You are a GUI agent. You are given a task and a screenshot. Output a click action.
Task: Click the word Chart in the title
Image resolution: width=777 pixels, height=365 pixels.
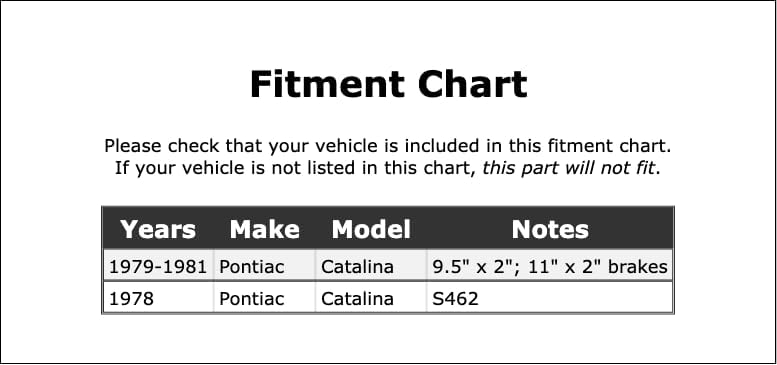[473, 84]
